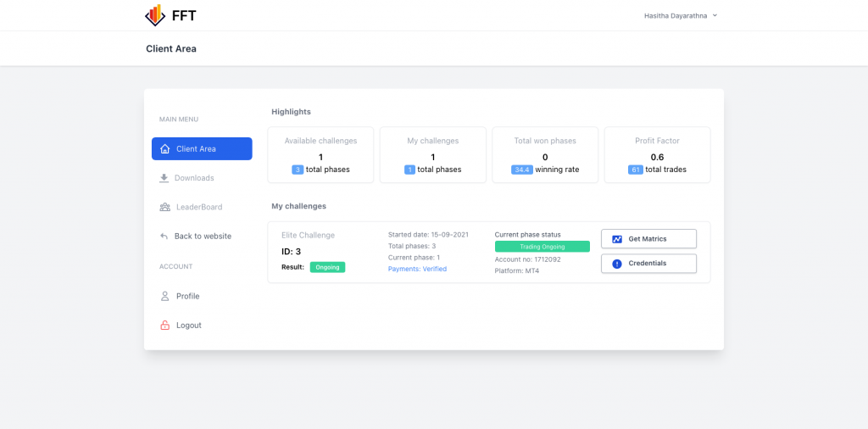Click the exclamation icon on Credentials
Screen dimensions: 868x429
pos(617,264)
